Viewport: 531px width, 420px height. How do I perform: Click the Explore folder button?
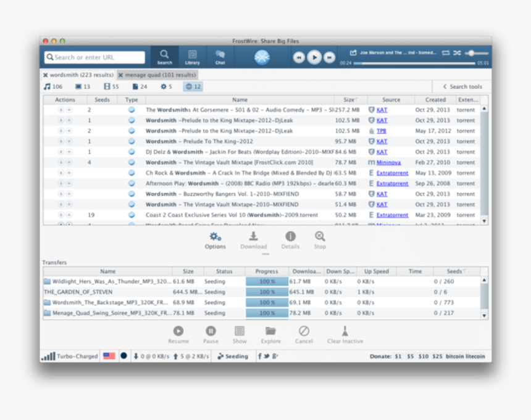(x=270, y=335)
